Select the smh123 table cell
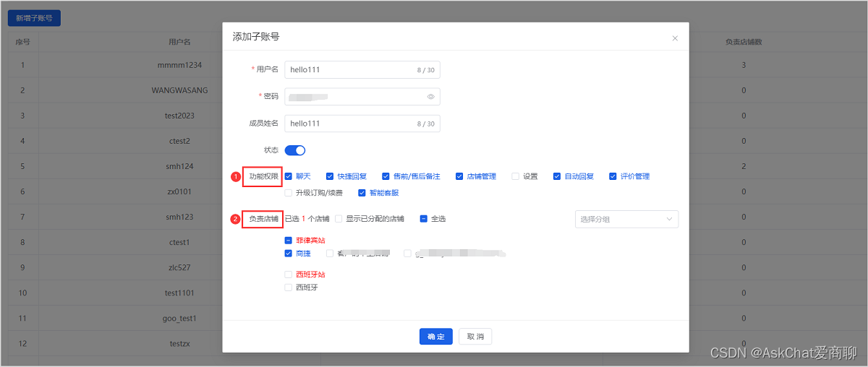This screenshot has width=868, height=367. (179, 217)
